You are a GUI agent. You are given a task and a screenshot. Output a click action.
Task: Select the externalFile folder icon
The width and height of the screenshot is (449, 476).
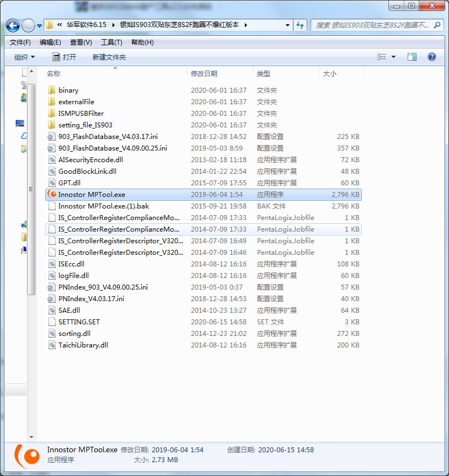click(x=52, y=101)
